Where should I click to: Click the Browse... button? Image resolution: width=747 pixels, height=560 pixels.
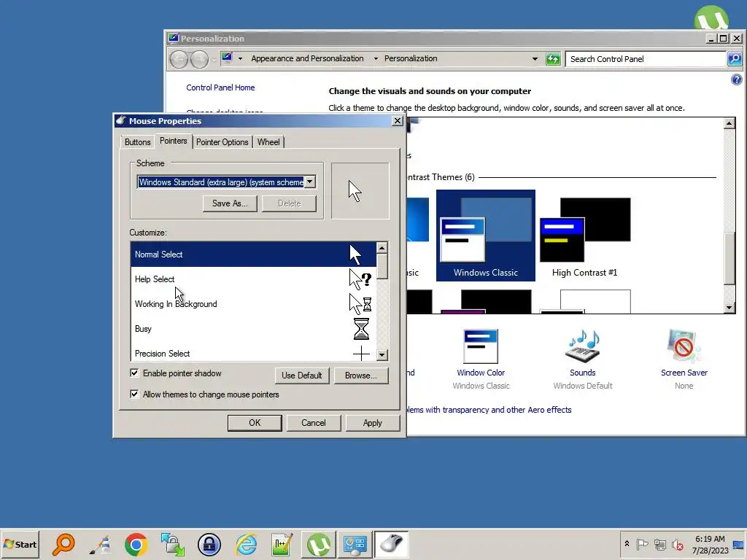click(361, 376)
